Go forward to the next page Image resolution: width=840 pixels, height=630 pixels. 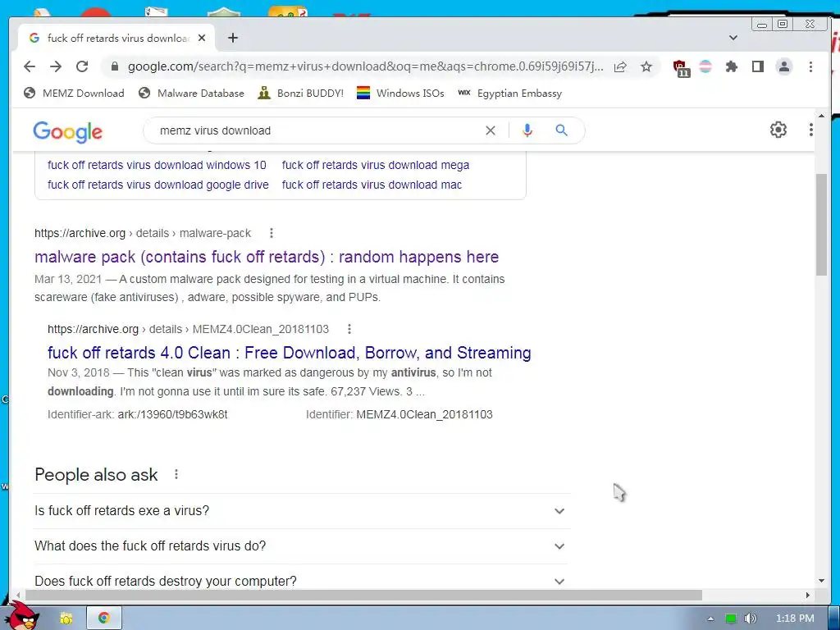click(x=56, y=66)
